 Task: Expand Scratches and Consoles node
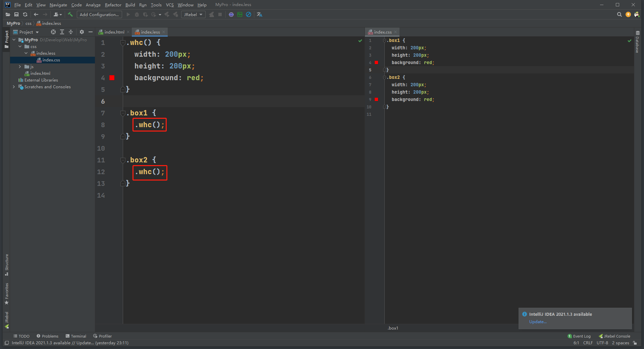point(14,87)
